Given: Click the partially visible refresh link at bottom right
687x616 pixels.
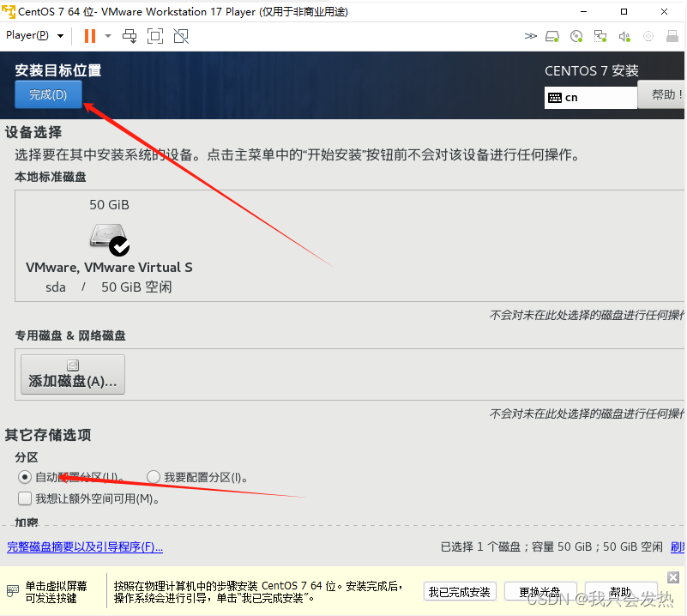Looking at the screenshot, I should [678, 547].
